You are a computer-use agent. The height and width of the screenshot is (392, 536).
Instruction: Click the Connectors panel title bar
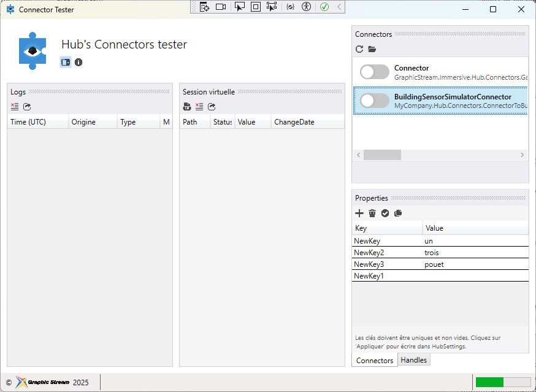pyautogui.click(x=440, y=34)
